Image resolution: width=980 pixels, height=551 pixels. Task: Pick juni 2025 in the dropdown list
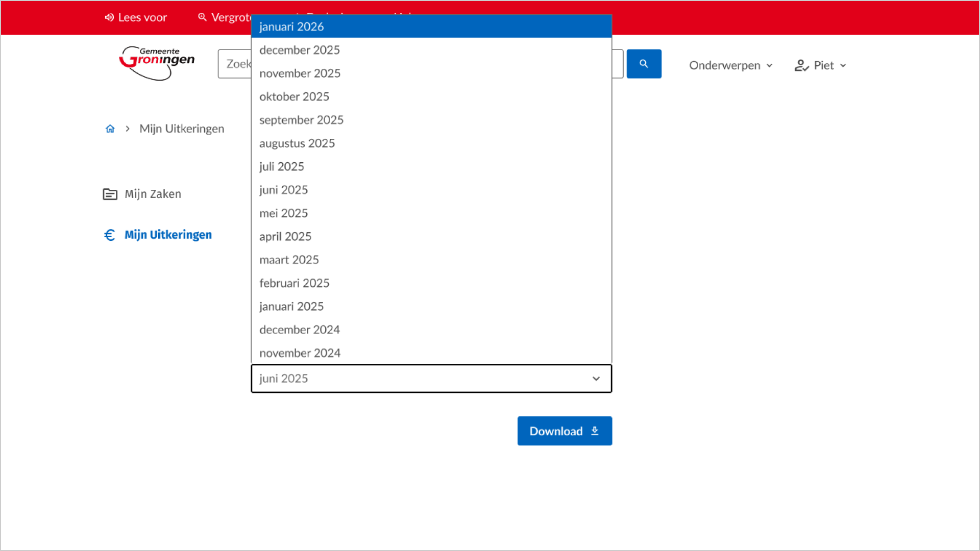(x=431, y=190)
